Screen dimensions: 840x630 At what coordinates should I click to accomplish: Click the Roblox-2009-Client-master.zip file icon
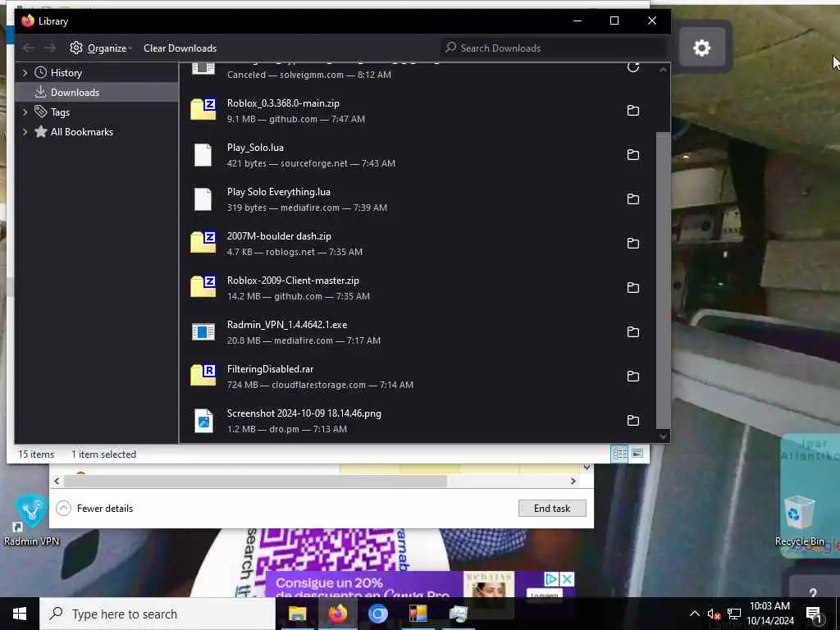pos(203,287)
